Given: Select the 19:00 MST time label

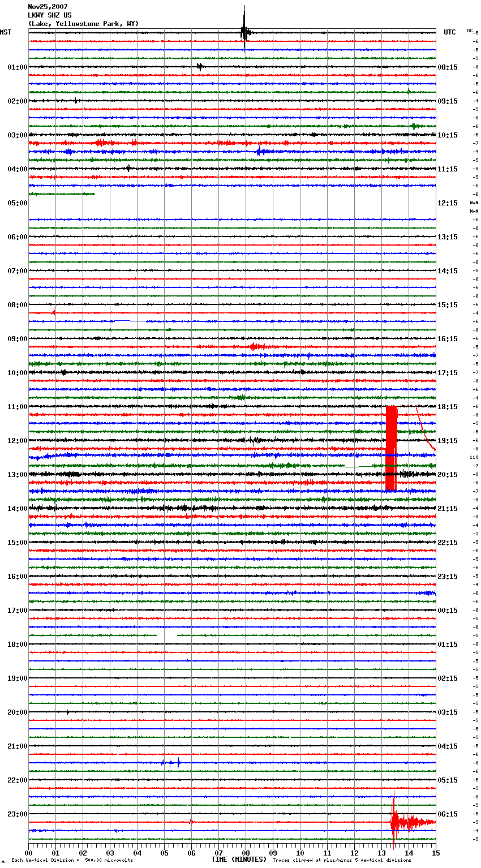Looking at the screenshot, I should pos(18,678).
